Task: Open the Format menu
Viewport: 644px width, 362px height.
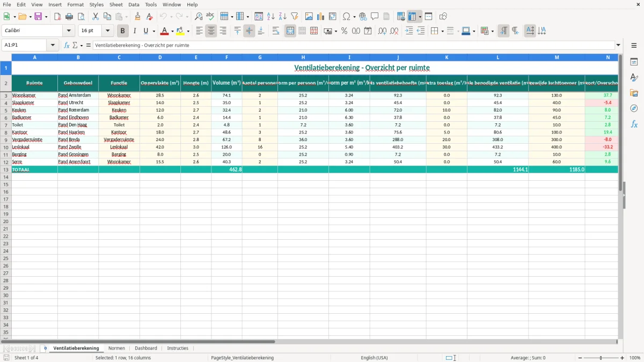Action: 76,4
